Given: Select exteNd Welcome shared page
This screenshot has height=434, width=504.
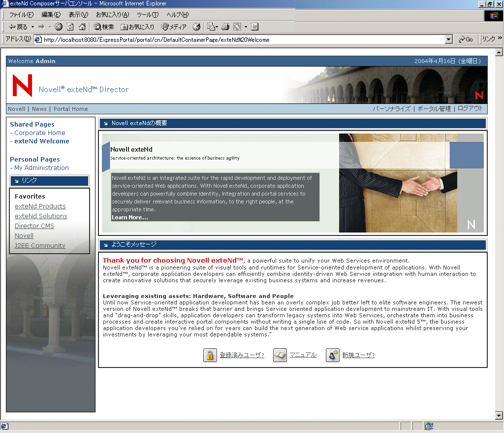Looking at the screenshot, I should coord(42,141).
